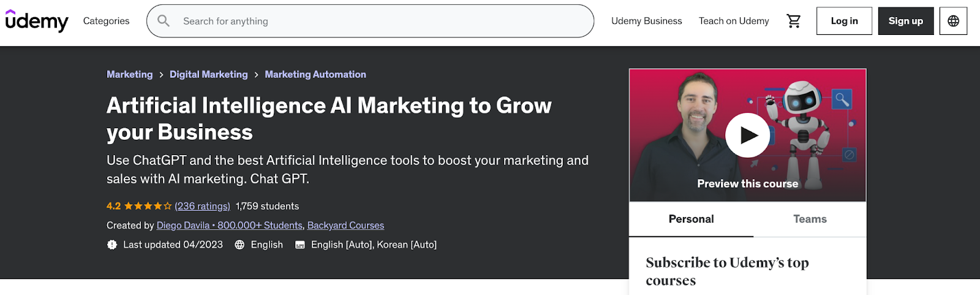The image size is (980, 295).
Task: Open the Marketing breadcrumb link
Action: (x=129, y=74)
